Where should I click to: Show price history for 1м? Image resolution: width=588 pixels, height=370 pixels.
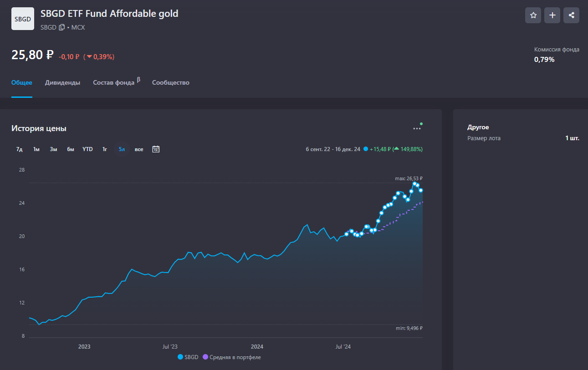coord(36,149)
